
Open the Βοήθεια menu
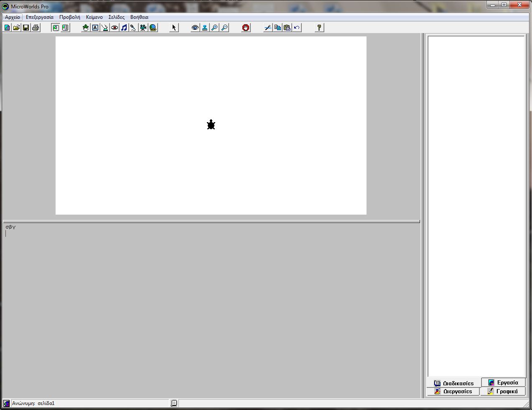(x=139, y=17)
